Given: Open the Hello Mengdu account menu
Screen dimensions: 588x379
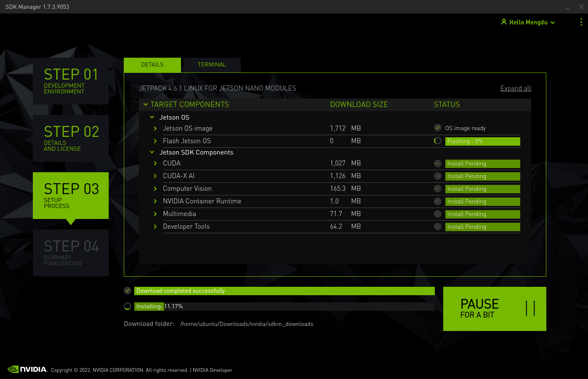Looking at the screenshot, I should click(528, 22).
